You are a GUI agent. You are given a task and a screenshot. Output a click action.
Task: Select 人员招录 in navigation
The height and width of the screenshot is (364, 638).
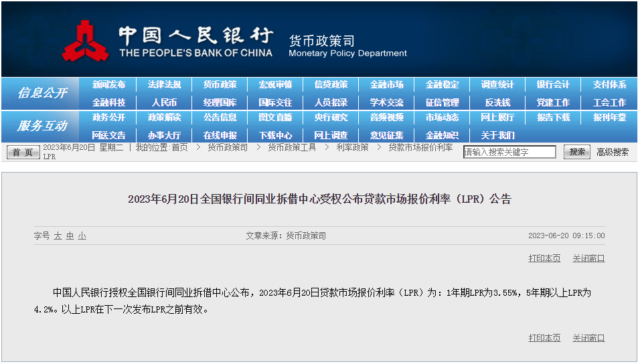[331, 102]
